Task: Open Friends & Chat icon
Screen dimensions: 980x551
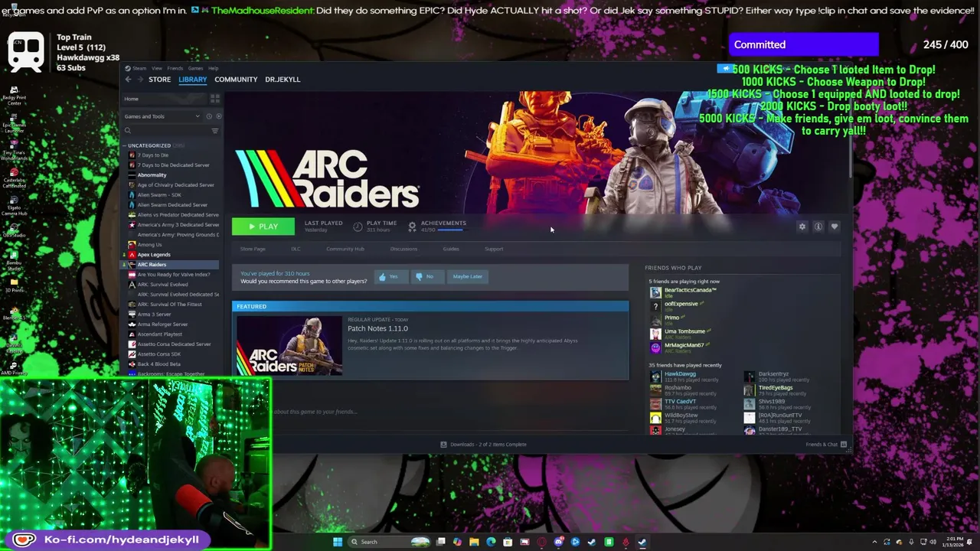Action: pyautogui.click(x=844, y=444)
